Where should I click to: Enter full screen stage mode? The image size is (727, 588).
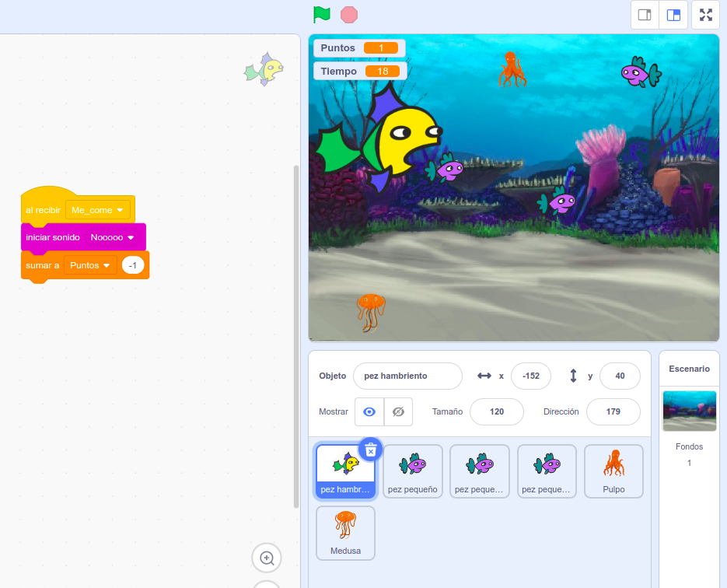coord(705,15)
